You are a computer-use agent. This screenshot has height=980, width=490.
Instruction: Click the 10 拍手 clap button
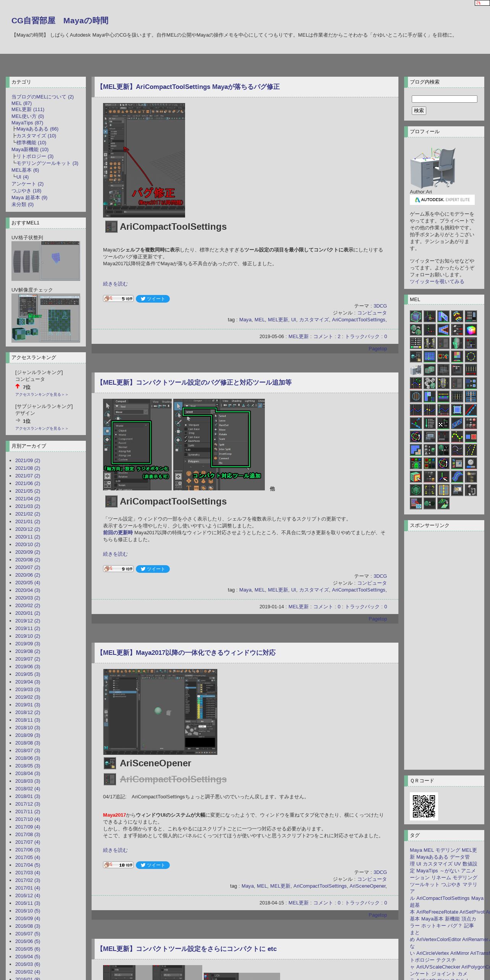(x=118, y=865)
